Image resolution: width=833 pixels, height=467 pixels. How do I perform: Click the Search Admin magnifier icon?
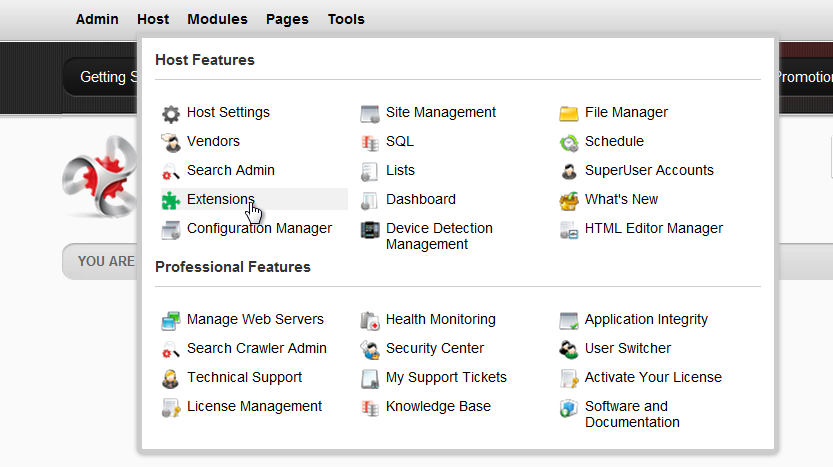pos(171,172)
